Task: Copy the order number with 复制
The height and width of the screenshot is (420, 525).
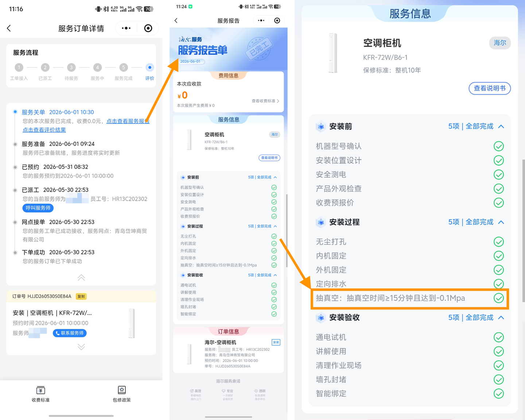Action: (81, 297)
